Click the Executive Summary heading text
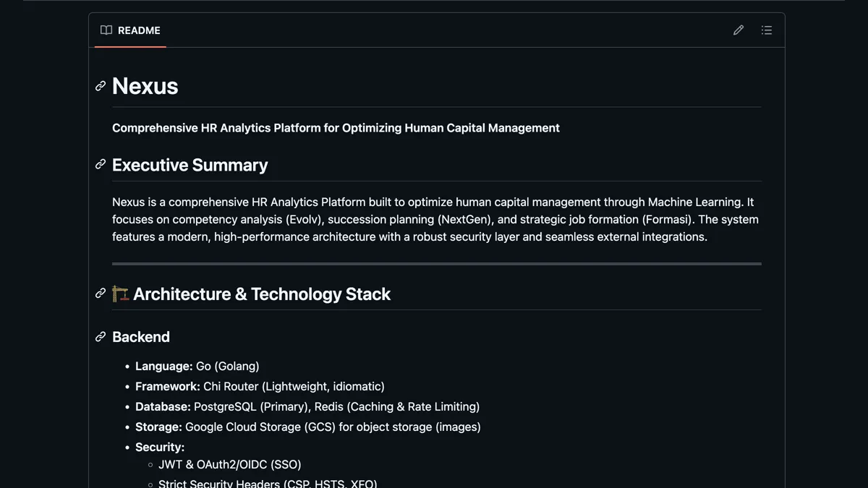Viewport: 868px width, 488px height. click(x=190, y=165)
